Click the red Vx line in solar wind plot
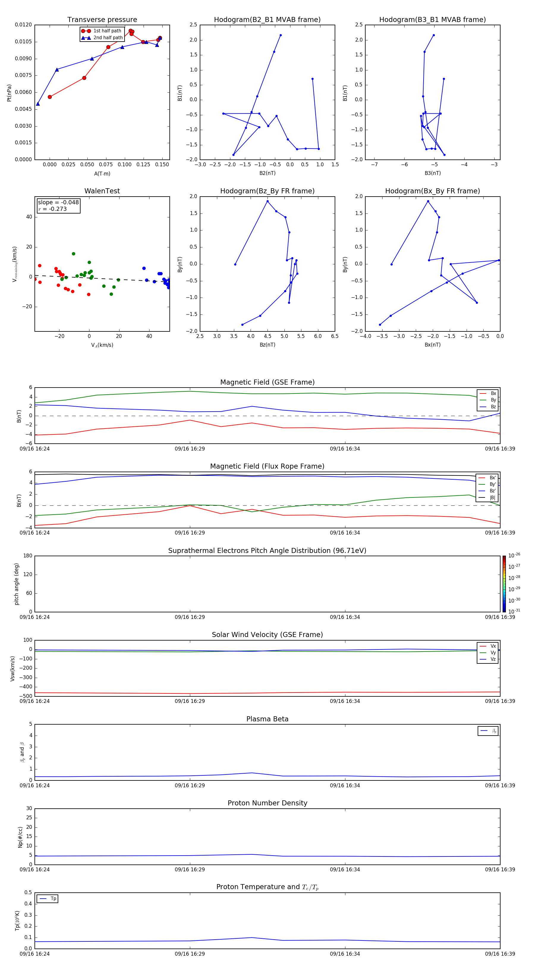Viewport: 535px width, 980px height. click(x=267, y=693)
